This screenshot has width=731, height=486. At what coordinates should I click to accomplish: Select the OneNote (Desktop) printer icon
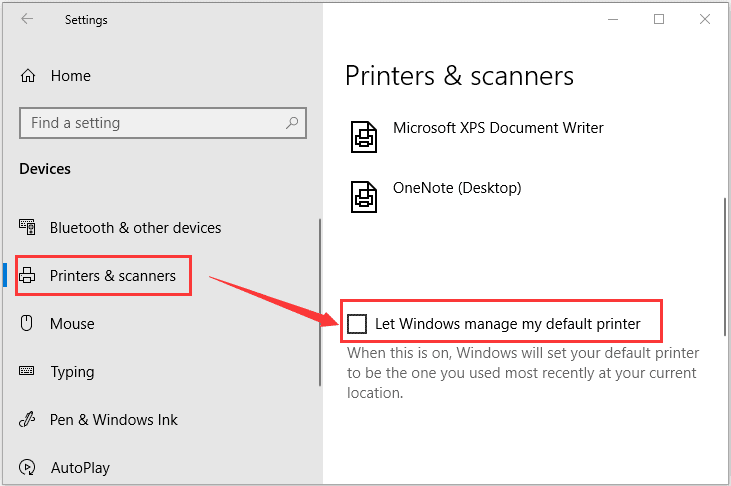coord(364,197)
